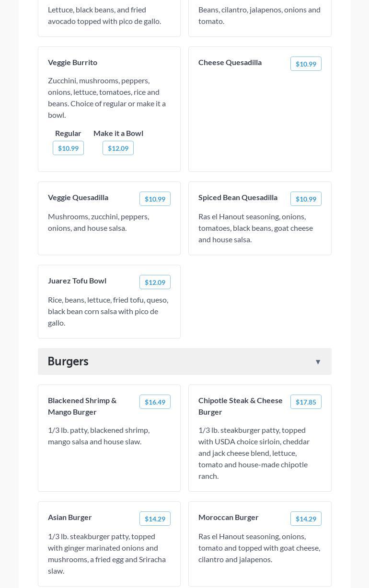Open the Juarez Tofu Bowl title
This screenshot has height=588, width=369.
coord(77,281)
